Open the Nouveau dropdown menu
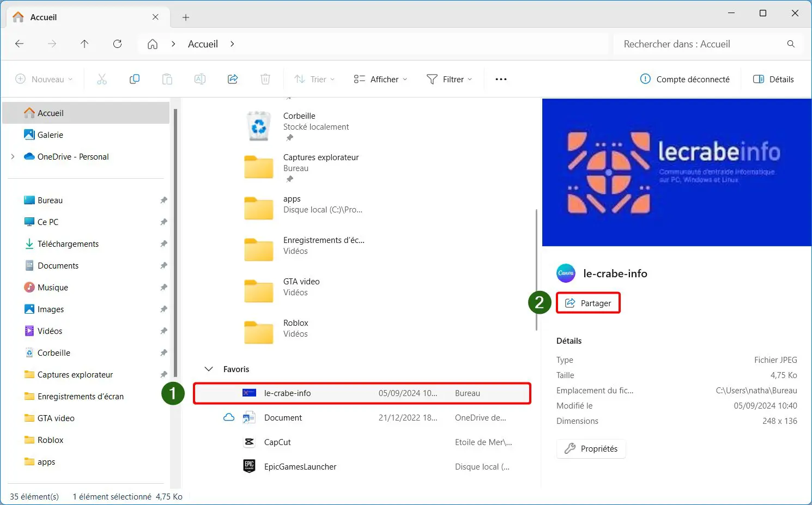The height and width of the screenshot is (505, 812). (44, 80)
